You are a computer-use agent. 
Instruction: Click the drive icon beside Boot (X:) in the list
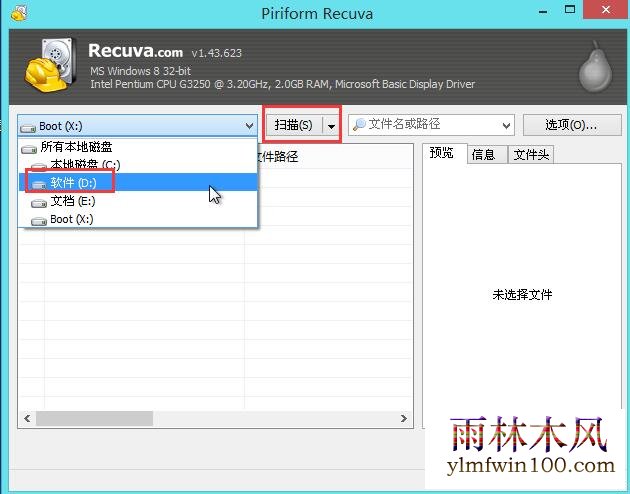(x=38, y=219)
